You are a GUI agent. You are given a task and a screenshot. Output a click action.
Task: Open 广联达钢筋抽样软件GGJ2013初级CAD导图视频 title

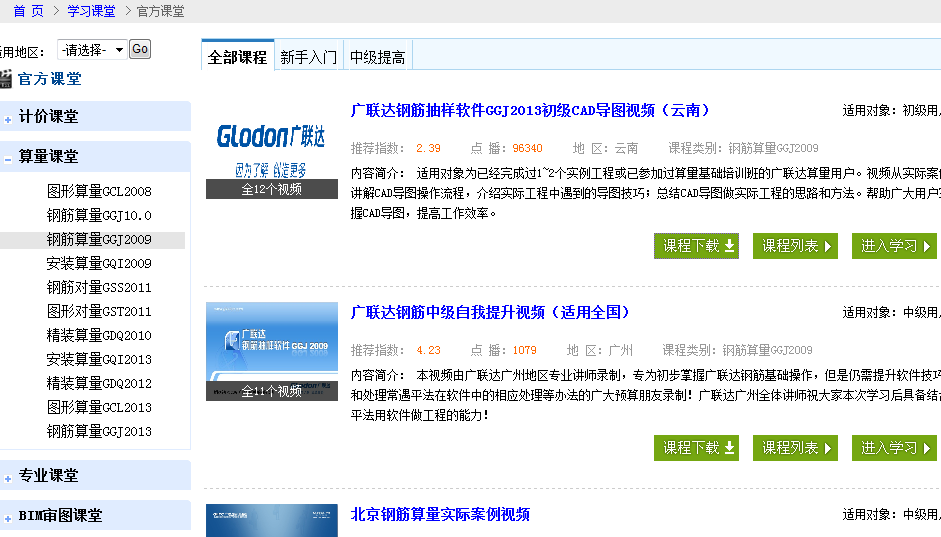[531, 110]
